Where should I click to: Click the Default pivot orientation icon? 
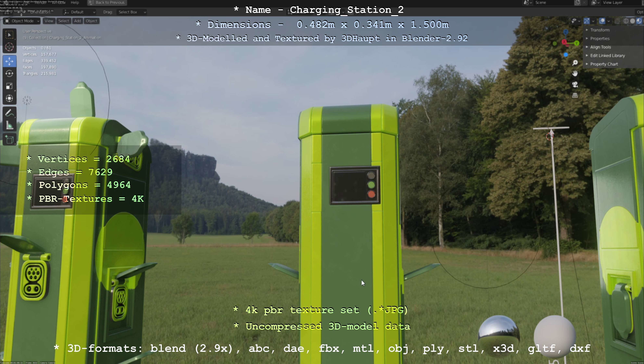[x=66, y=12]
